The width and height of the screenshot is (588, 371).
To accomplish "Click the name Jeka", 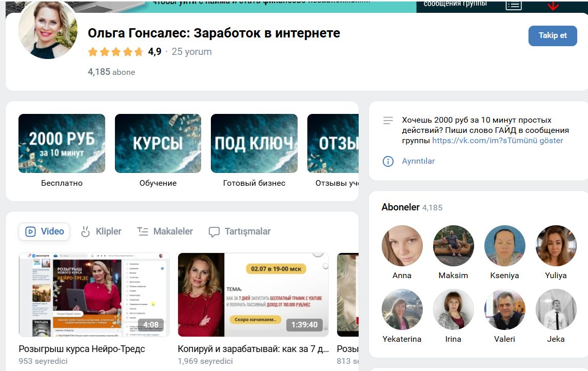I will 556,339.
